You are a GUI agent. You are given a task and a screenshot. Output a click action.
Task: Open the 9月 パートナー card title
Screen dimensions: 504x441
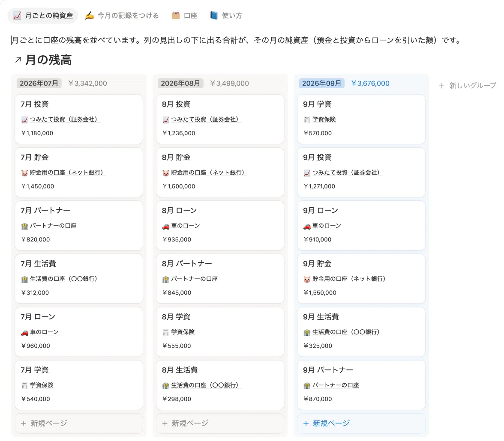click(328, 370)
